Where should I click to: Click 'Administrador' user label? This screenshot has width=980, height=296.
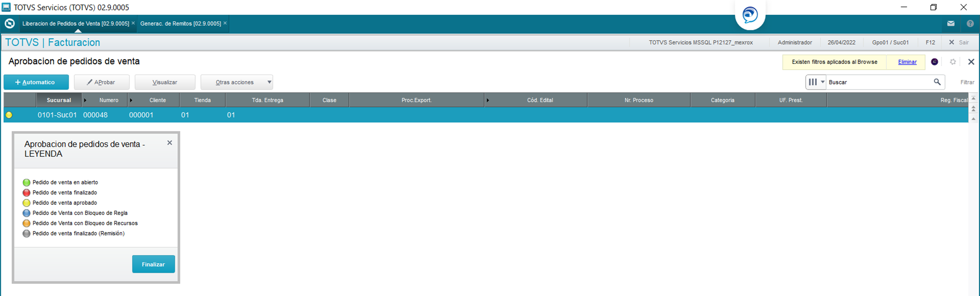[795, 42]
